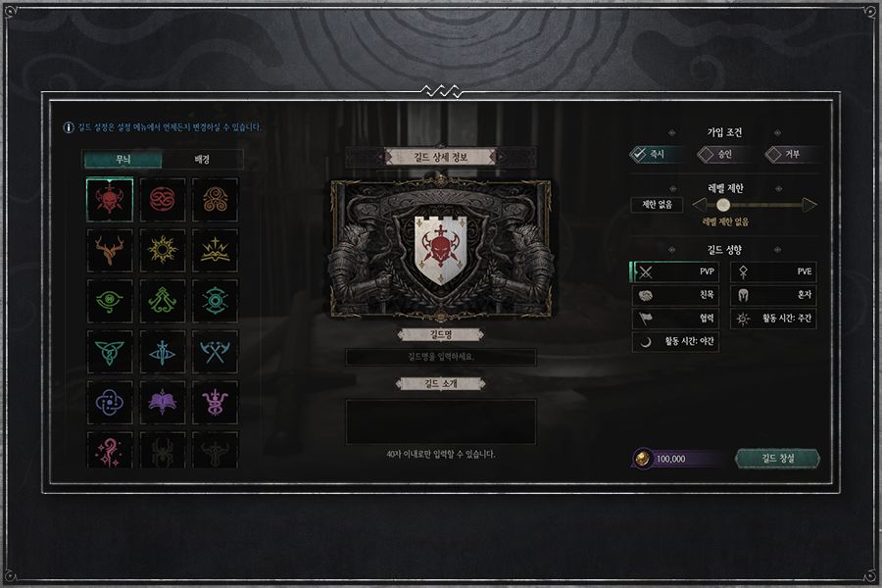Choose the teal triquetra knot emblem

110,352
